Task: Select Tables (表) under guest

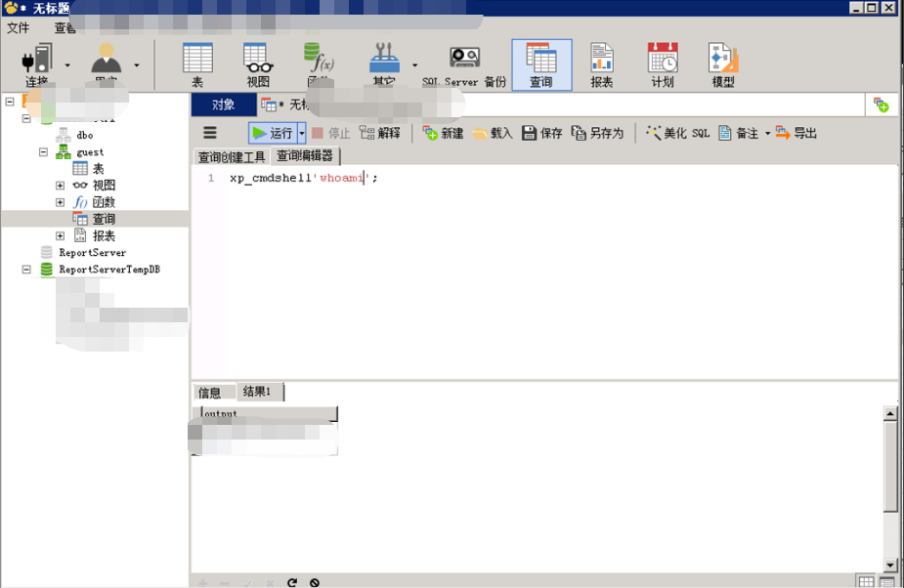Action: point(99,169)
